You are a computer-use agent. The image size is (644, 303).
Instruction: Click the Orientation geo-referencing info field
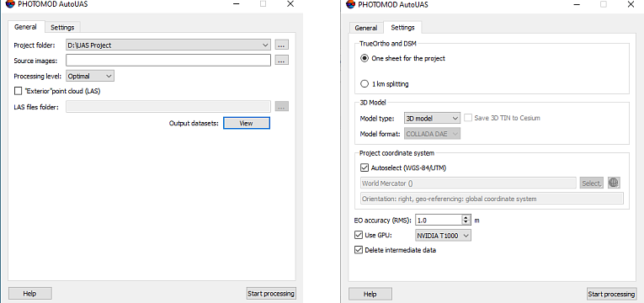pos(492,199)
